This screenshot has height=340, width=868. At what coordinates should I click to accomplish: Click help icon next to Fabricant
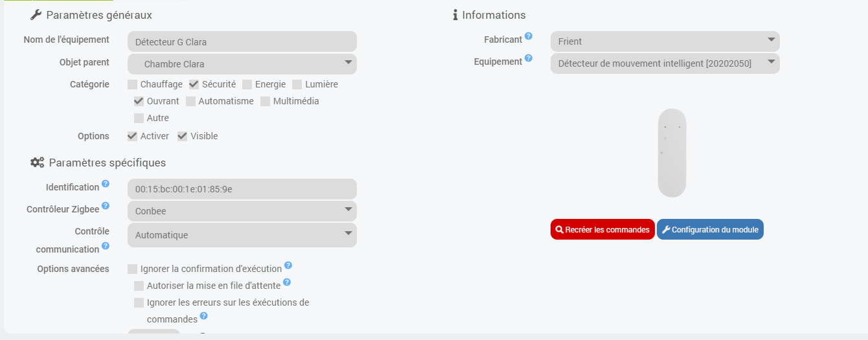(x=529, y=36)
